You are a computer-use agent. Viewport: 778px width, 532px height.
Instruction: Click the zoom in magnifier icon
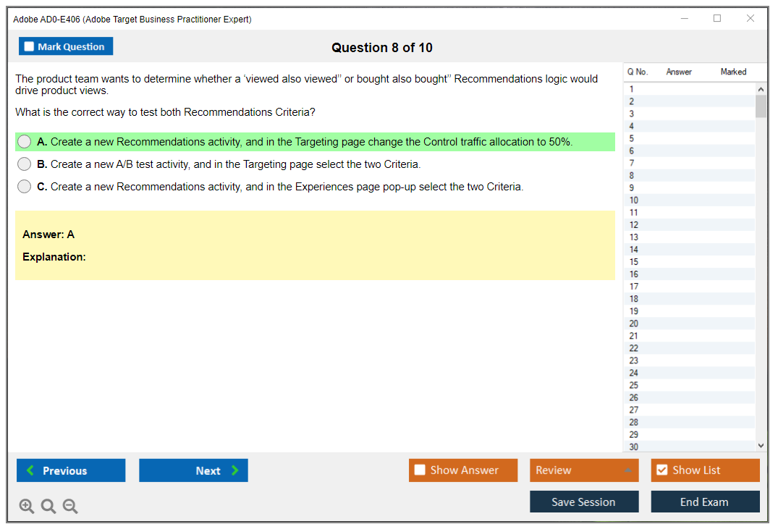click(x=27, y=507)
